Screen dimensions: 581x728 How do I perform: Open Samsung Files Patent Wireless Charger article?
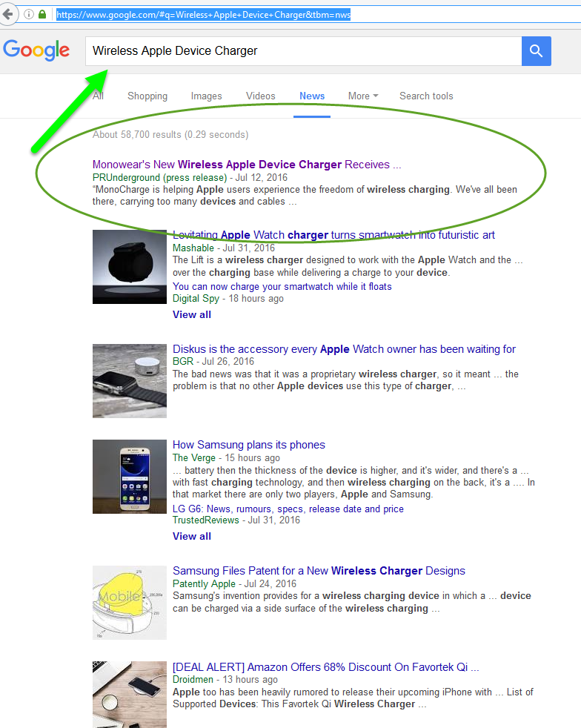point(319,571)
